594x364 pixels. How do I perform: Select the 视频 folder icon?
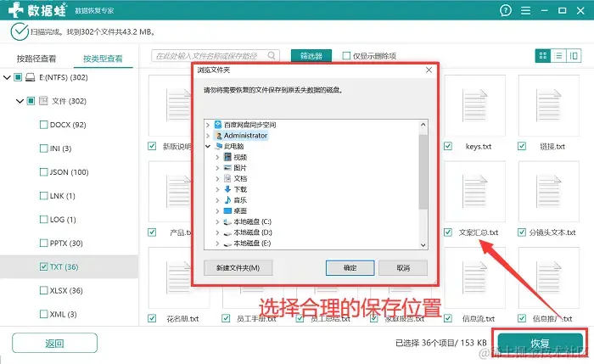[227, 157]
